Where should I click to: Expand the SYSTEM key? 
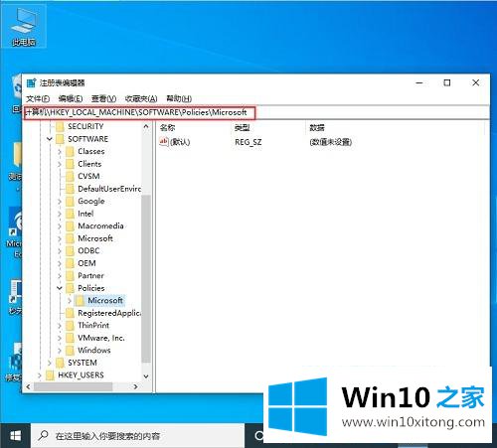point(50,363)
